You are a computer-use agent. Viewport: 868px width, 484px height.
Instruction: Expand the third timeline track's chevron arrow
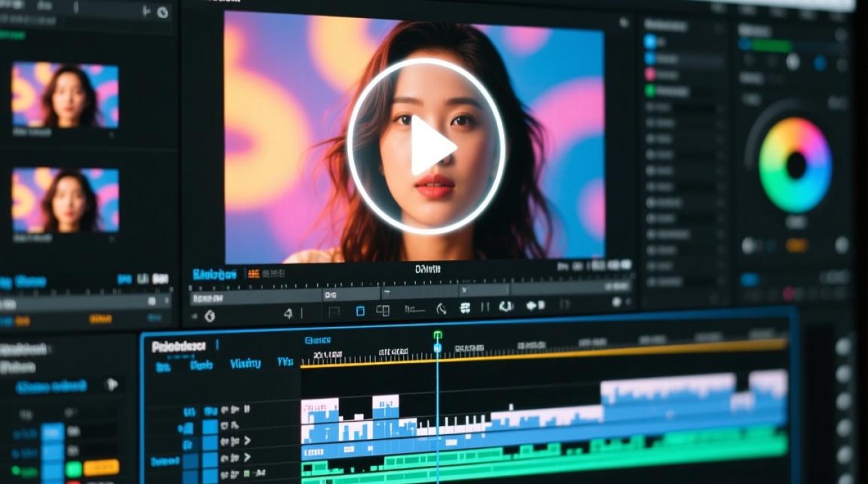tap(247, 441)
